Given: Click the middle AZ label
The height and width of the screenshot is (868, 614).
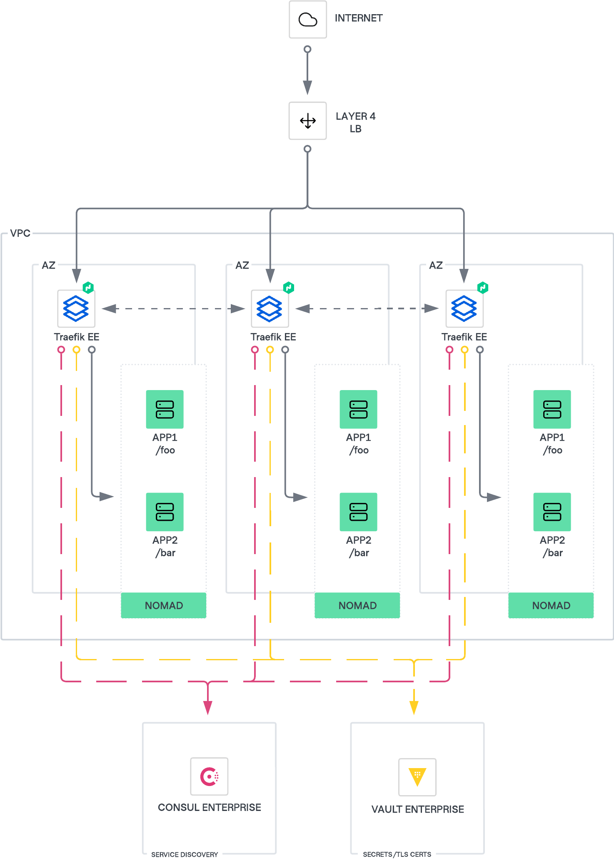Looking at the screenshot, I should coord(242,265).
